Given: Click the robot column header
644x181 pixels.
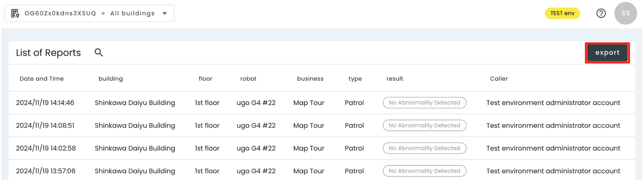Looking at the screenshot, I should 248,78.
